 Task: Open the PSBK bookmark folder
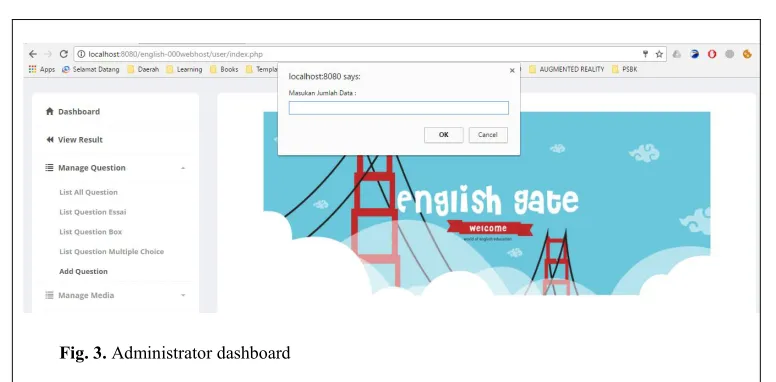pos(625,69)
